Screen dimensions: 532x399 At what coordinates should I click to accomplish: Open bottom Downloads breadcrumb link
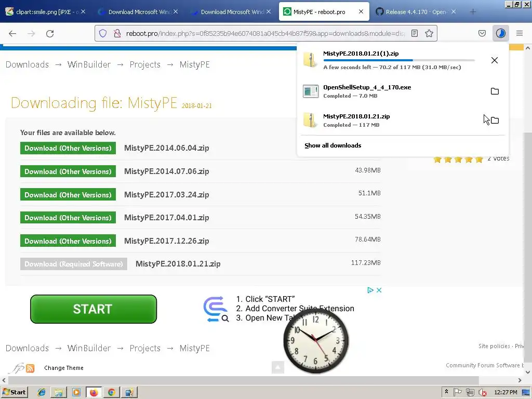point(27,348)
